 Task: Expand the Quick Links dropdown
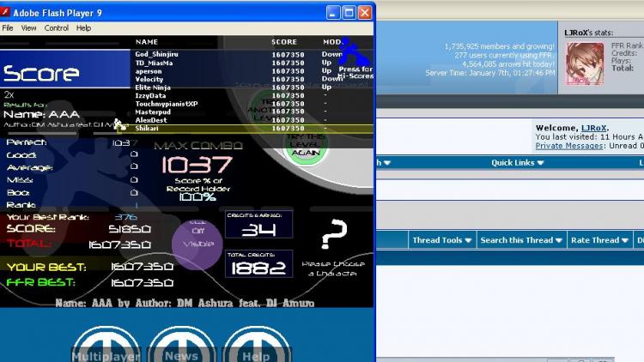pos(518,162)
